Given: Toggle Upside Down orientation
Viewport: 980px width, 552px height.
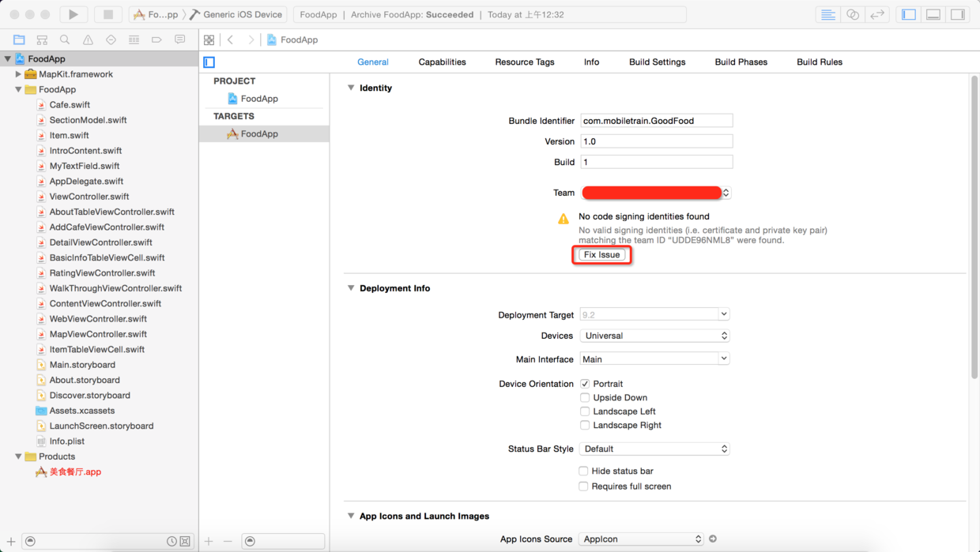Looking at the screenshot, I should coord(585,397).
